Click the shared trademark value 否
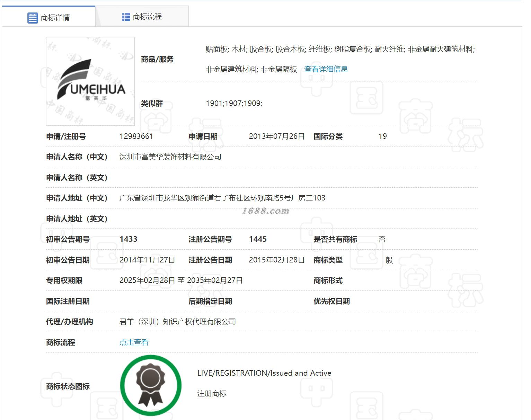Image resolution: width=531 pixels, height=420 pixels. (382, 239)
